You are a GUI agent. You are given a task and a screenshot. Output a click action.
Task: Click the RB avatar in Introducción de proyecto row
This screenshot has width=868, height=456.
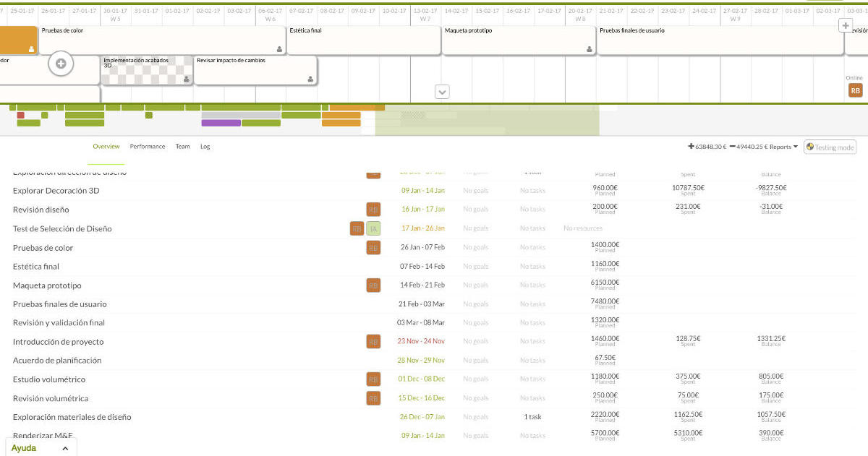[x=373, y=342]
